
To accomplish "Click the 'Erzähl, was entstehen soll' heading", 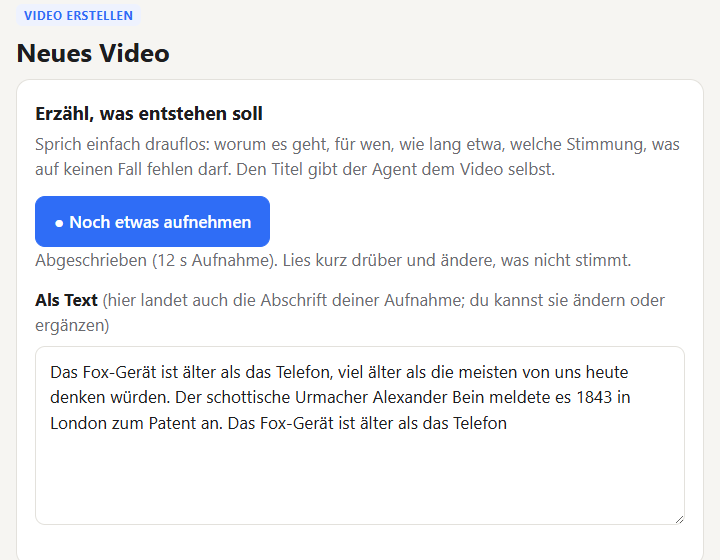I will pos(149,114).
